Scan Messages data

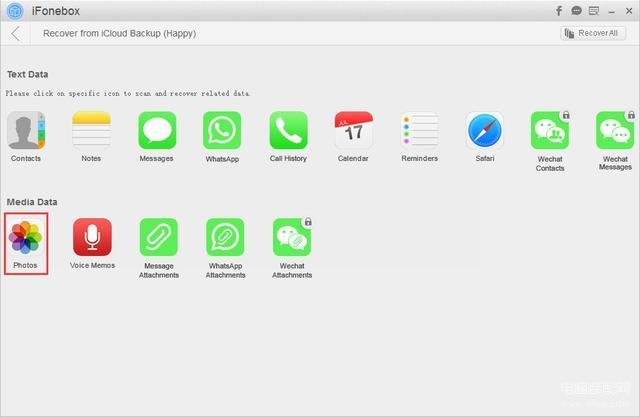click(x=157, y=131)
